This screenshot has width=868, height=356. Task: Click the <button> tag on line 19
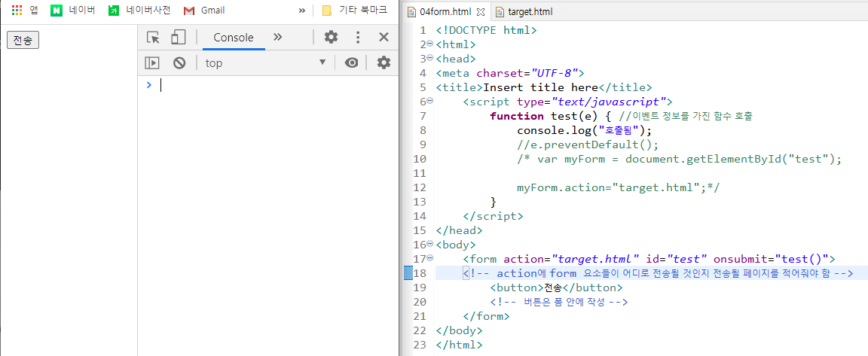click(x=517, y=288)
